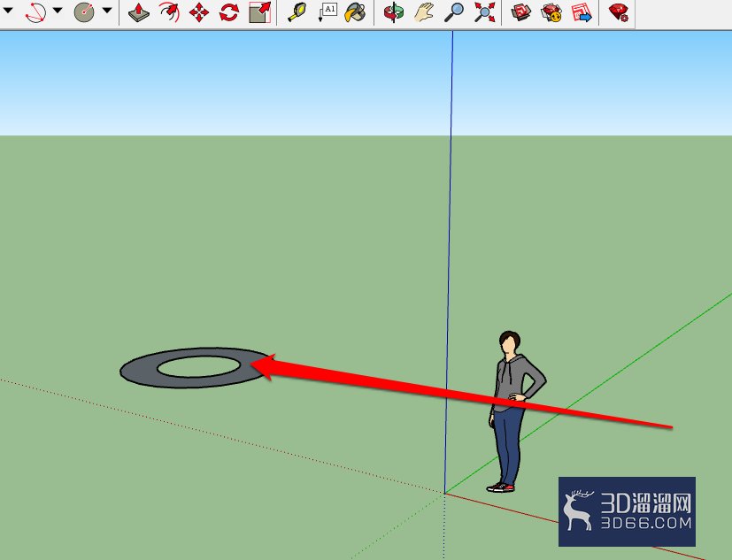This screenshot has width=732, height=560.
Task: Select the Pie shape tool
Action: (x=84, y=12)
